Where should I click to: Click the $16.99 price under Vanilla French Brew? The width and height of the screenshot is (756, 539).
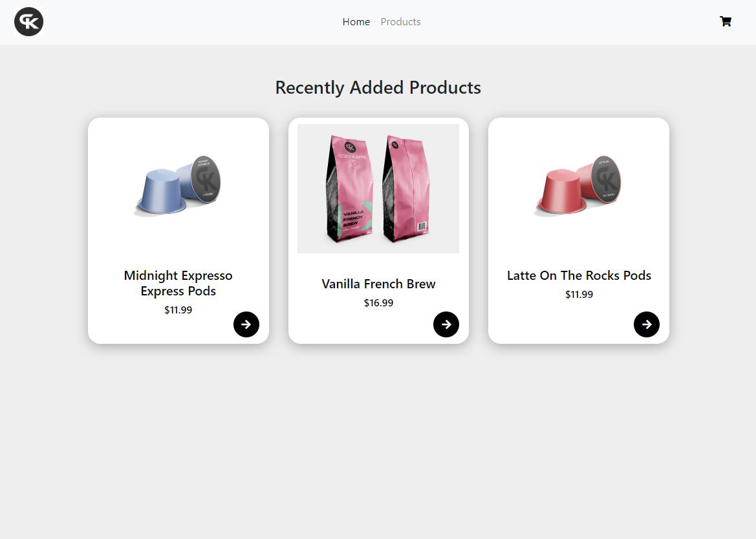pos(378,302)
